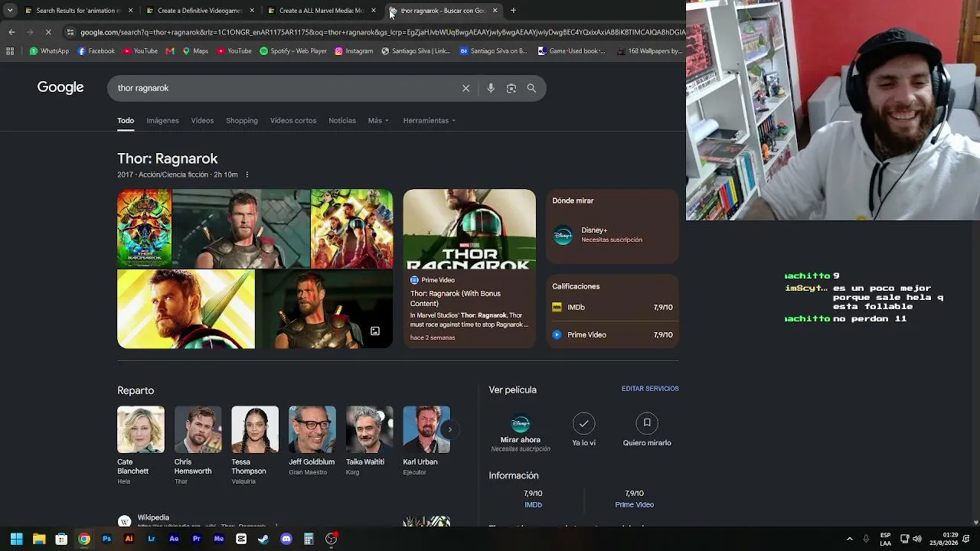
Task: Switch to the Imágenes tab
Action: click(162, 121)
